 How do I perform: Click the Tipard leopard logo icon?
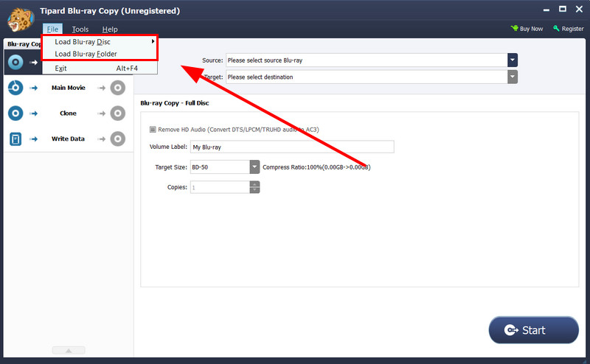click(21, 21)
